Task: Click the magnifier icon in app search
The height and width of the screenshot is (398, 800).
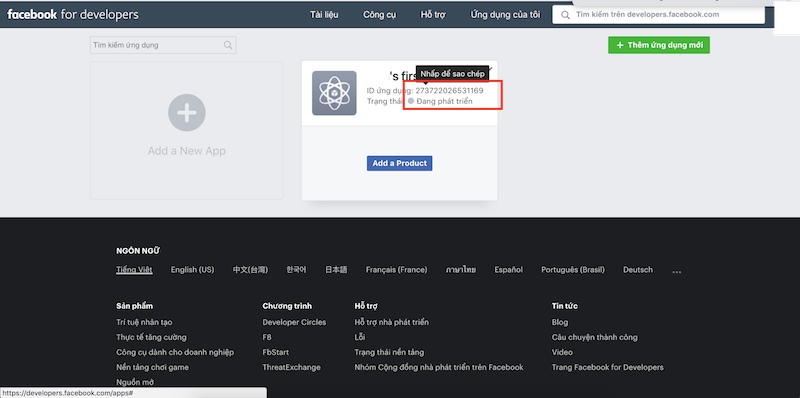Action: coord(228,45)
